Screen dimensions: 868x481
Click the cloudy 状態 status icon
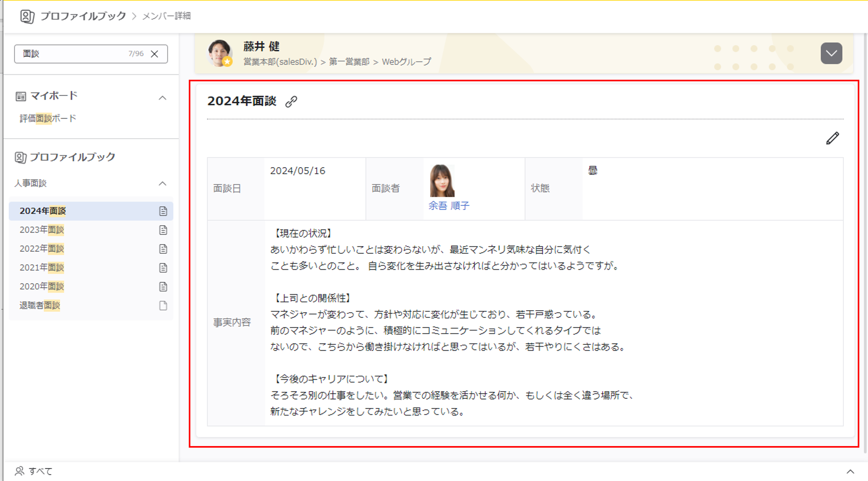tap(593, 171)
